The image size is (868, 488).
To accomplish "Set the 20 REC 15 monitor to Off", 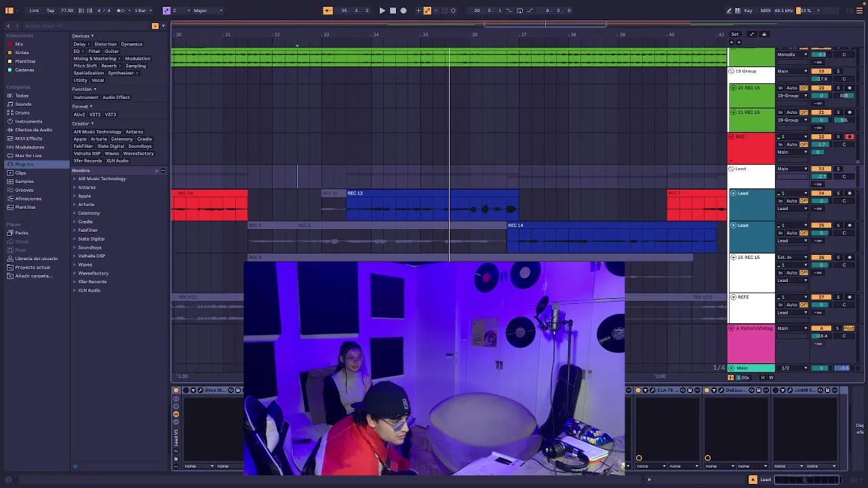I will coord(804,88).
